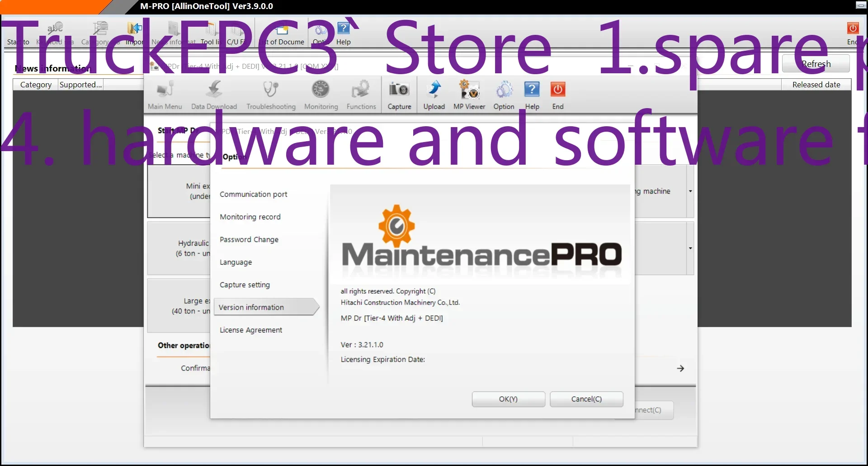Open Help from the MP toolbar

click(532, 94)
